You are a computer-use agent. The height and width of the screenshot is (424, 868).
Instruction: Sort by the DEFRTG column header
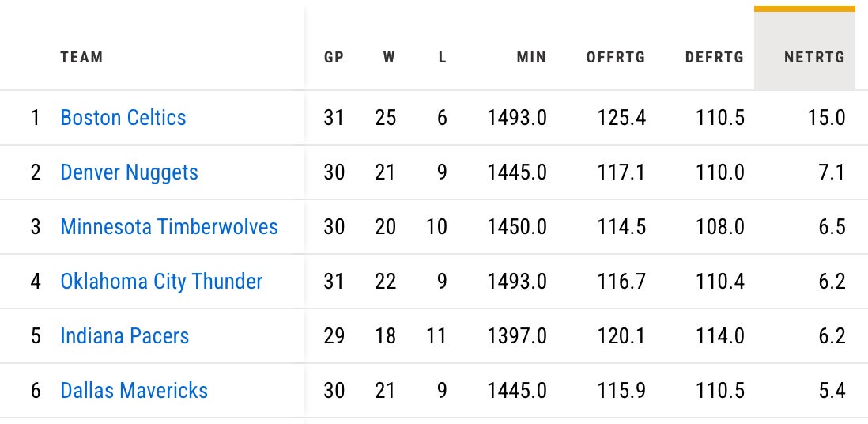[715, 57]
